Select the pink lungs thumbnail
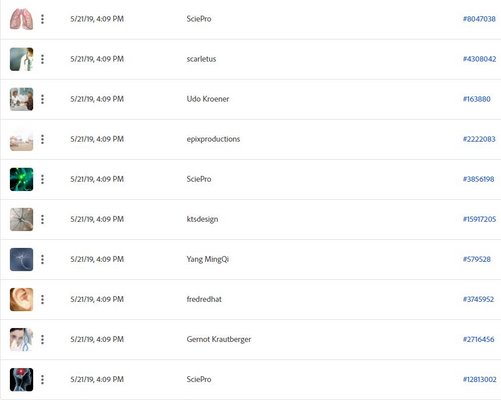The image size is (501, 400). (x=21, y=19)
